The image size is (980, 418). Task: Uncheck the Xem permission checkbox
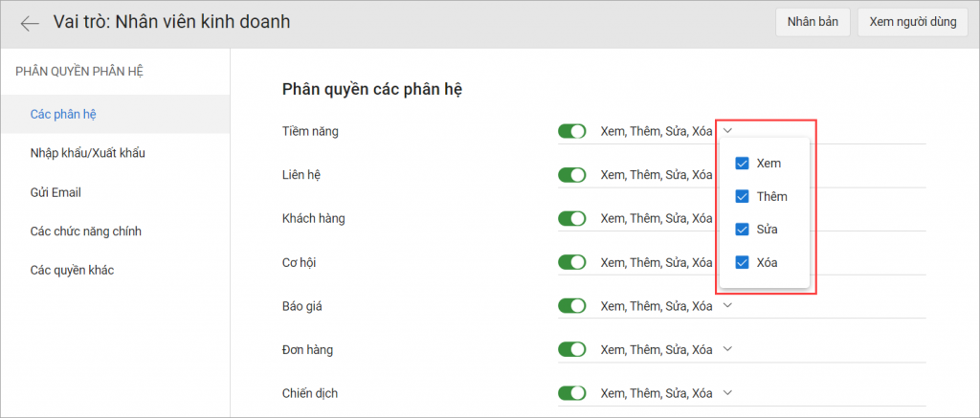click(742, 164)
